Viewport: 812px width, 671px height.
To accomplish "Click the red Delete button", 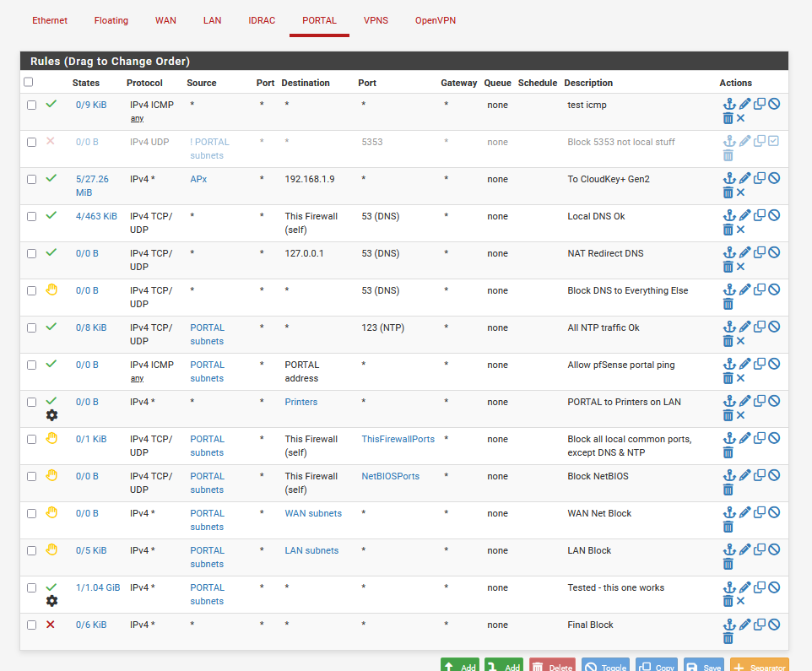I will coord(552,665).
